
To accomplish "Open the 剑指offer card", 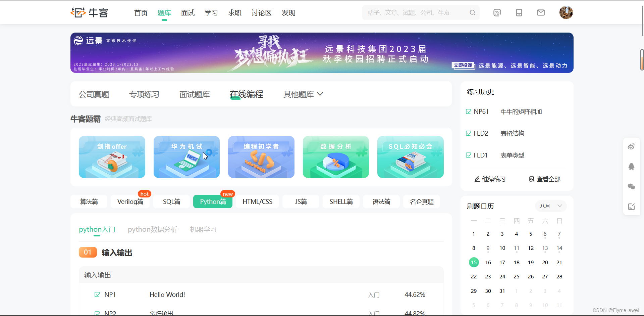I will tap(112, 157).
